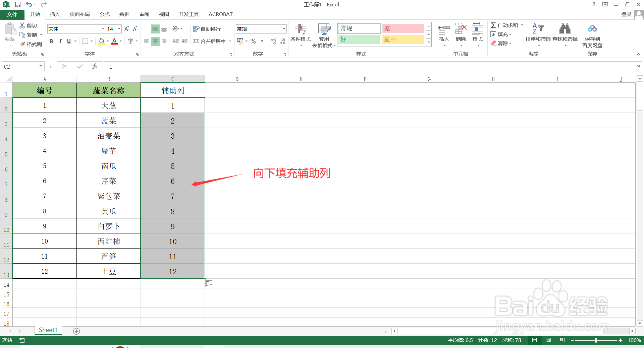Expand the cell styles gallery
The image size is (644, 348).
429,43
